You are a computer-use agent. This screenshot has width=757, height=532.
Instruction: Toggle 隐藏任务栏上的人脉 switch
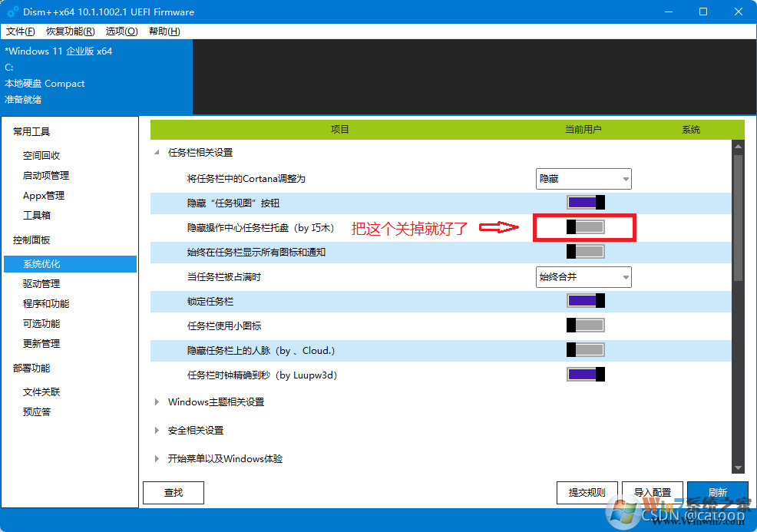[x=586, y=350]
